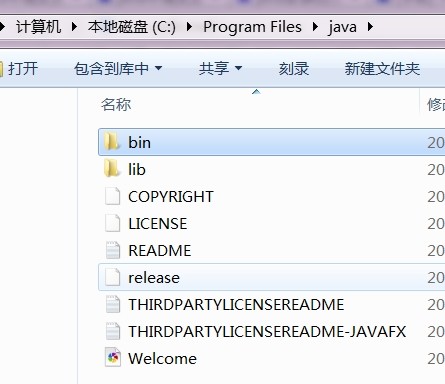This screenshot has width=445, height=384.
Task: Select the COPYRIGHT file name
Action: click(x=171, y=197)
